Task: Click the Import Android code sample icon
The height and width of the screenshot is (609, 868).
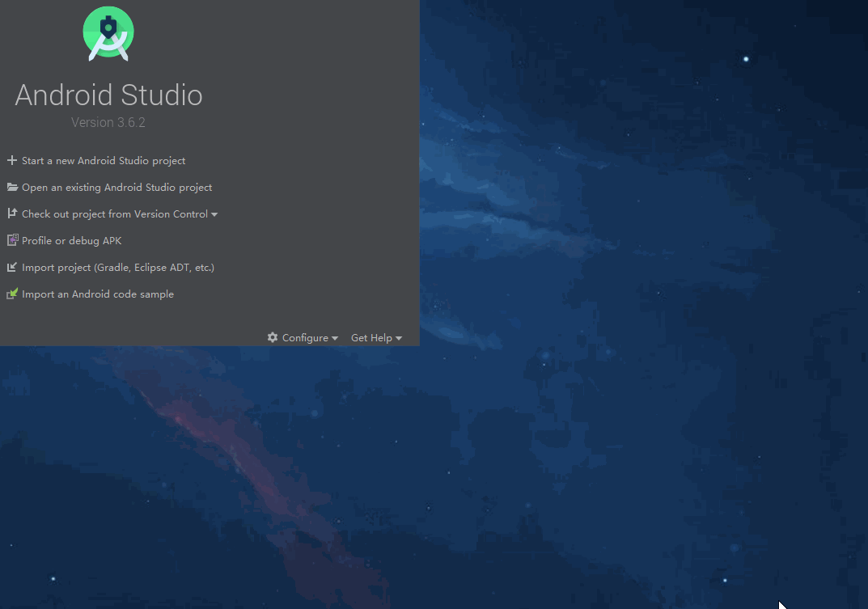Action: click(12, 294)
